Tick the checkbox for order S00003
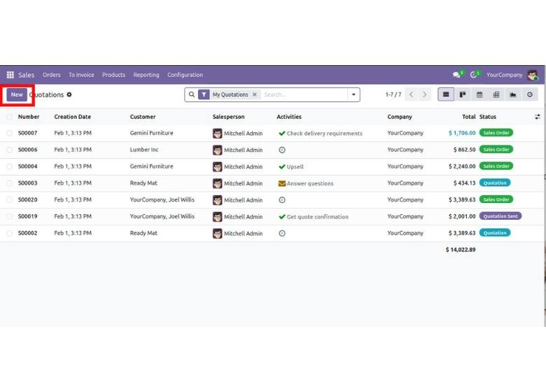The width and height of the screenshot is (546, 392). pyautogui.click(x=10, y=183)
